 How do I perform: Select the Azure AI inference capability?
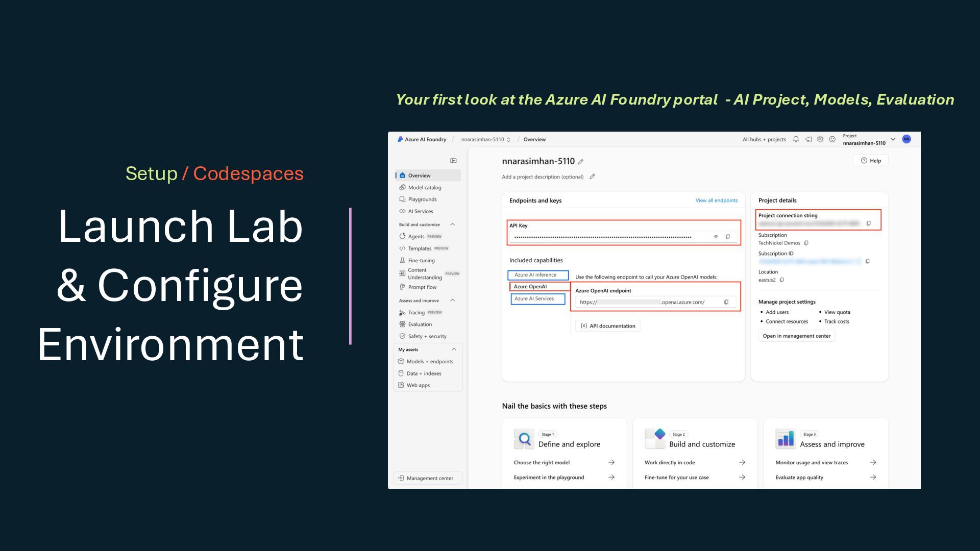[x=537, y=275]
